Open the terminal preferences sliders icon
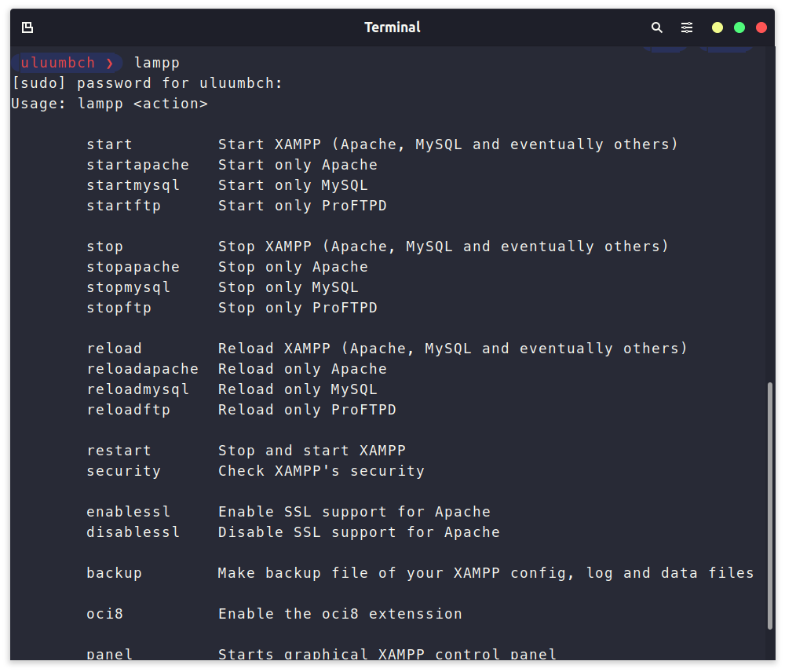Screen dimensions: 785x672 click(687, 27)
